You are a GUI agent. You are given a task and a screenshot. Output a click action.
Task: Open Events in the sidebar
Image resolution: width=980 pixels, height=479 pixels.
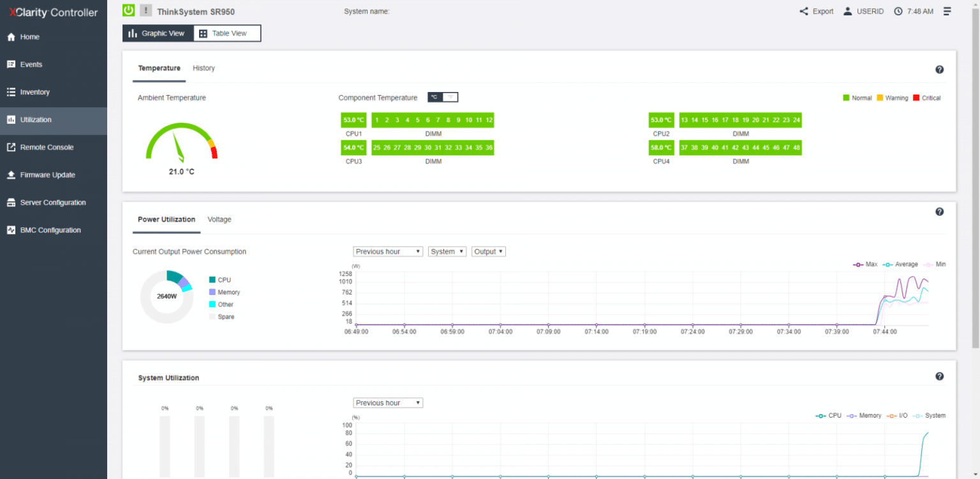[54, 65]
